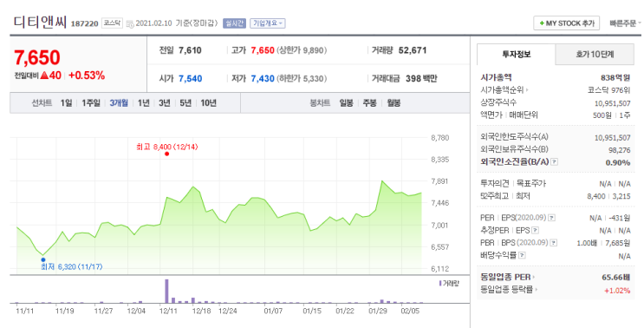Click the calendar icon before the date
The height and width of the screenshot is (328, 644).
[130, 23]
